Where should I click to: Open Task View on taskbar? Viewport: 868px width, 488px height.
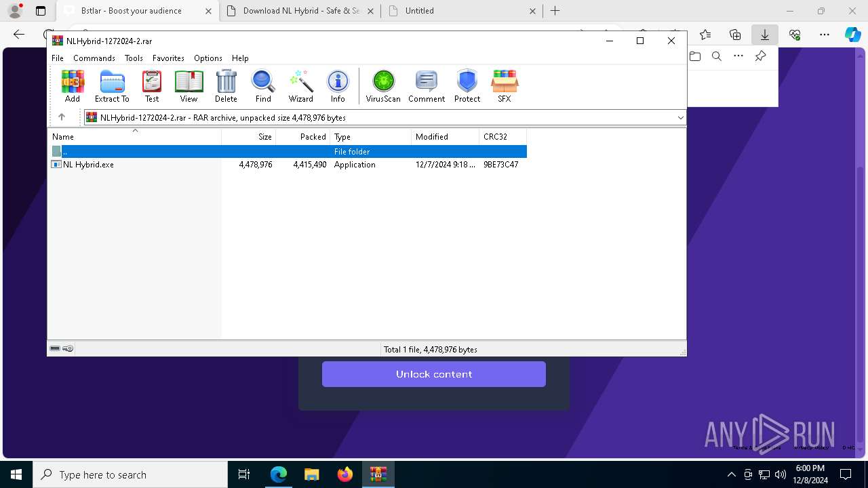pyautogui.click(x=244, y=474)
